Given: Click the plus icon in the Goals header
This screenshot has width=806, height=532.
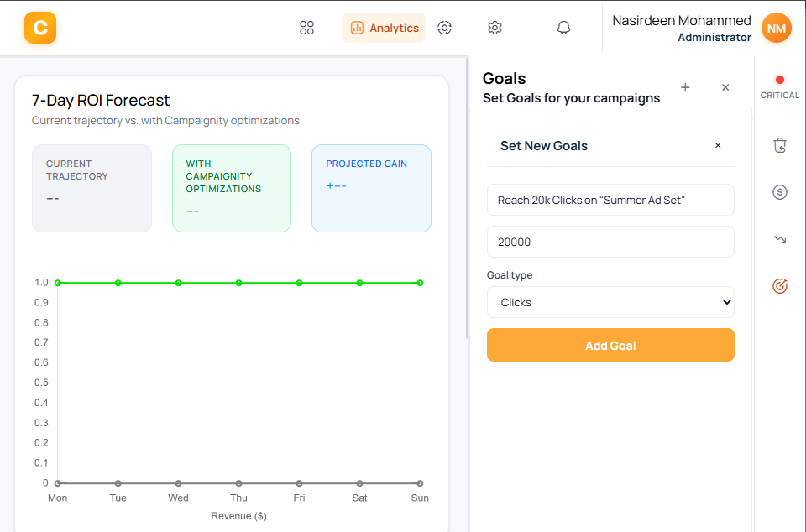Looking at the screenshot, I should [685, 87].
